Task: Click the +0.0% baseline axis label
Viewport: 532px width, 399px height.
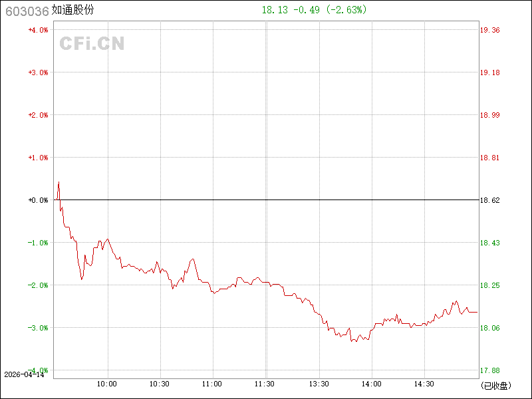Action: point(38,200)
